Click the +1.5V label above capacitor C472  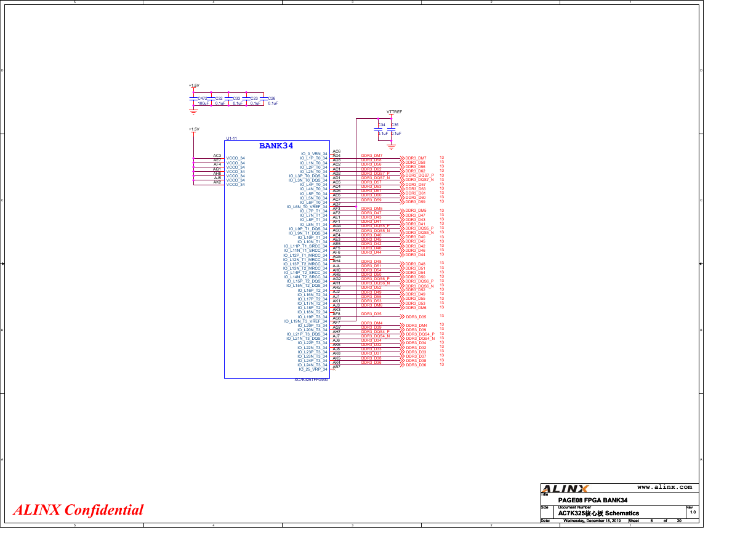coord(194,86)
